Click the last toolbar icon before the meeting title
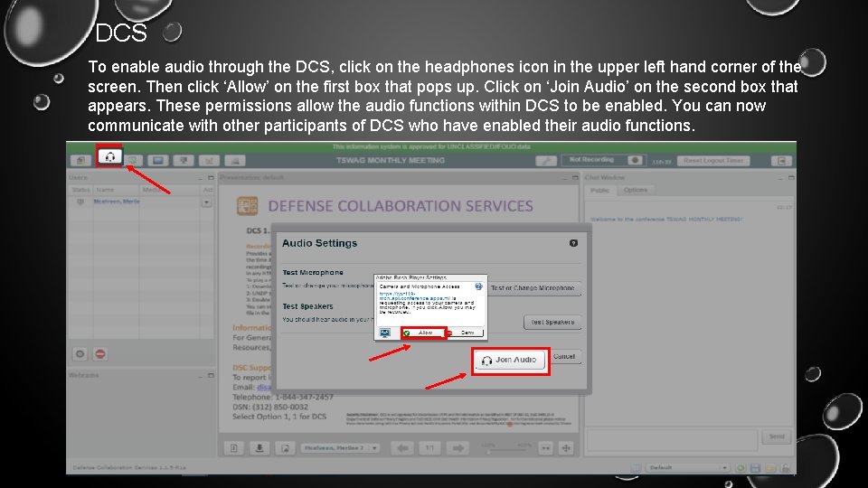Viewport: 868px width, 488px height. click(x=235, y=161)
